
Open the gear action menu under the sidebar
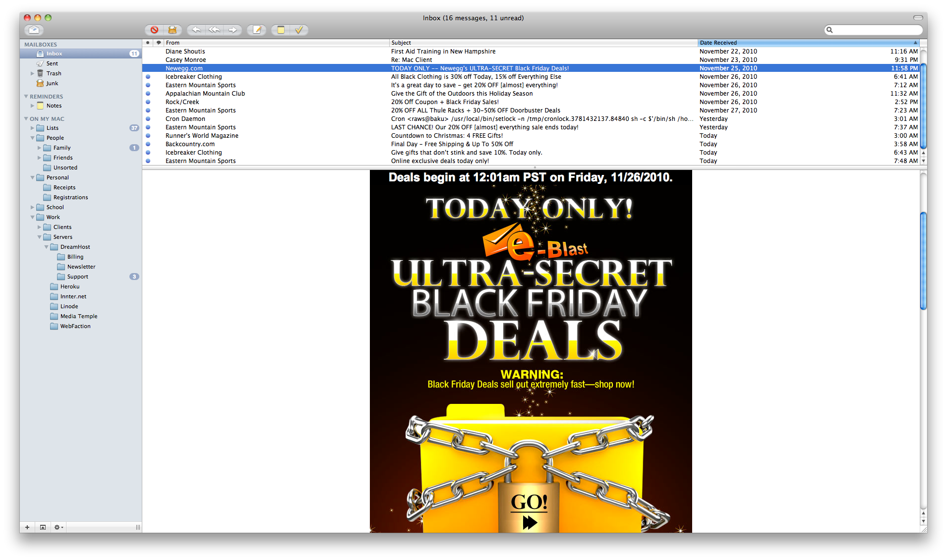pos(59,527)
